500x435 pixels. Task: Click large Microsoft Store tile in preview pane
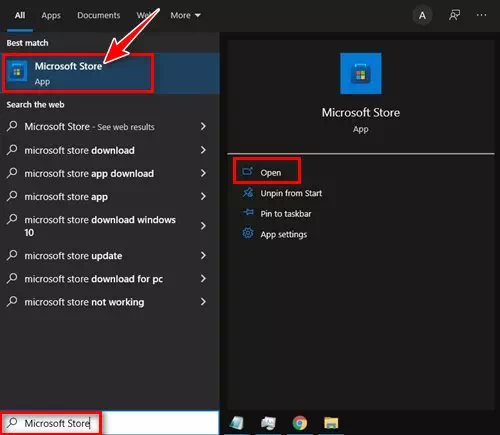(x=361, y=73)
